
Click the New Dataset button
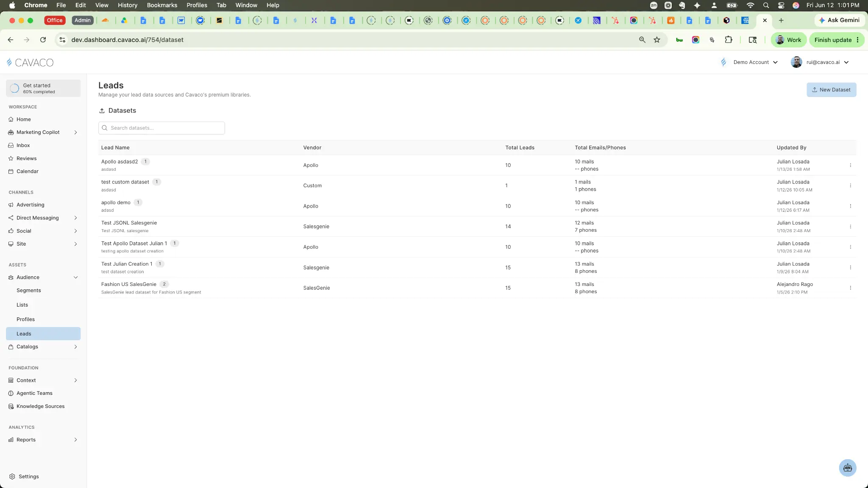(831, 90)
